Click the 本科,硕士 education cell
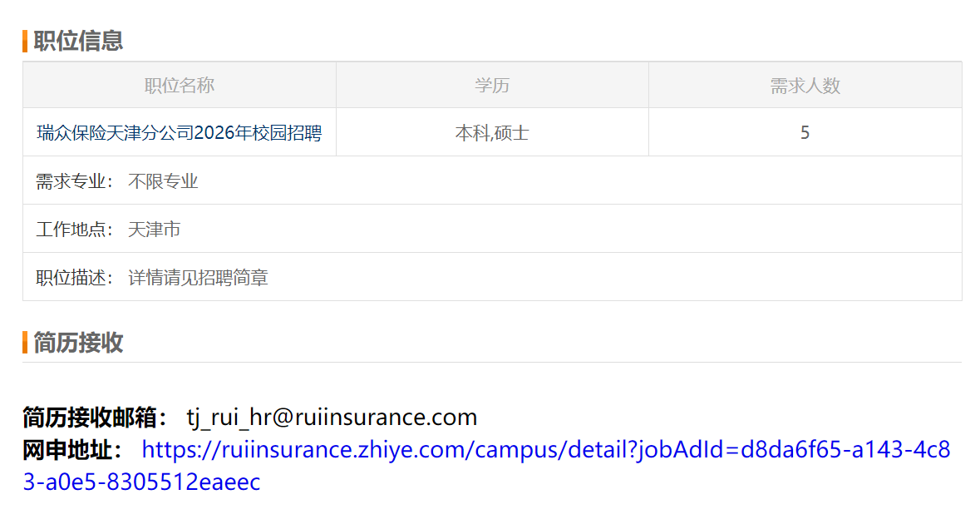Screen dimensions: 980x524 492,133
